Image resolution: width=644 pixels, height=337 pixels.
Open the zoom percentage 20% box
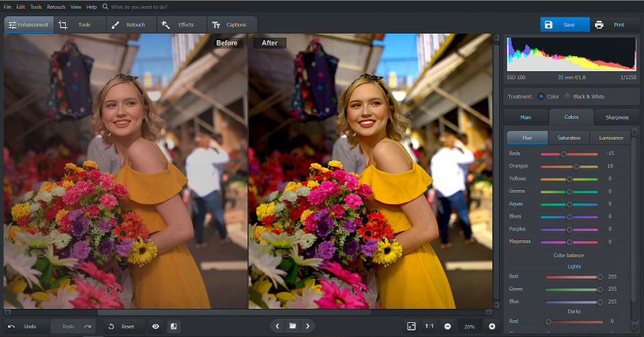click(x=470, y=326)
